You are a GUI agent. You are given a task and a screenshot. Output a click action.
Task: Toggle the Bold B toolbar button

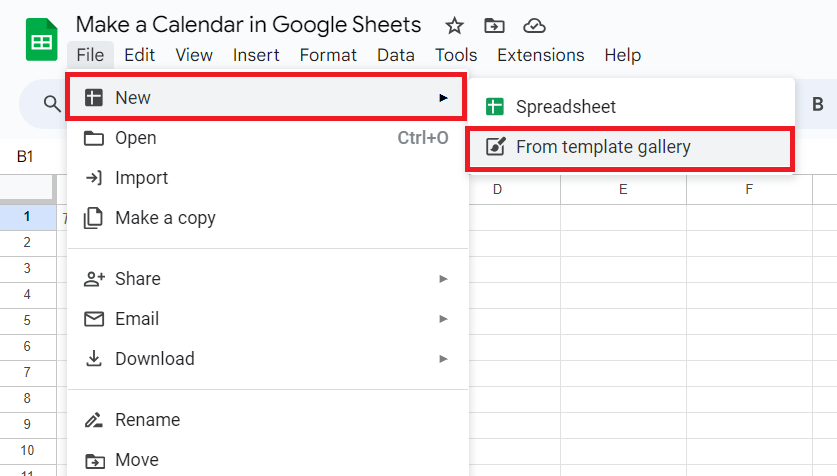point(817,104)
